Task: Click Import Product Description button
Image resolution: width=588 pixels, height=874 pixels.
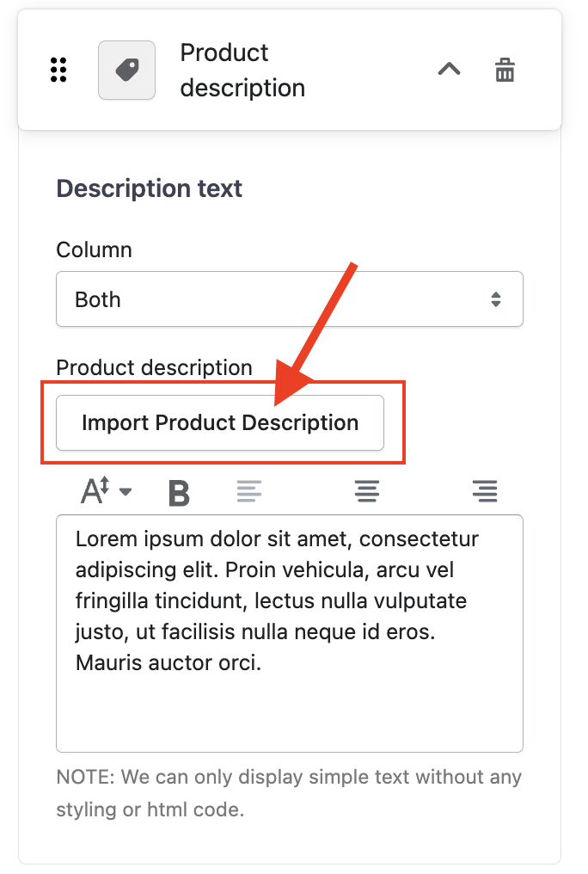Action: (x=220, y=422)
